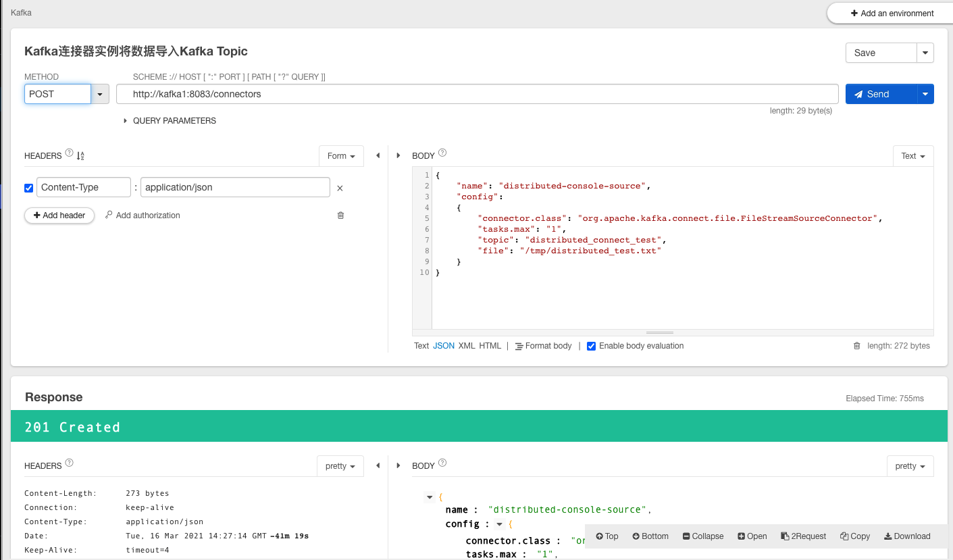Click the Save button
The image size is (953, 560).
click(881, 53)
